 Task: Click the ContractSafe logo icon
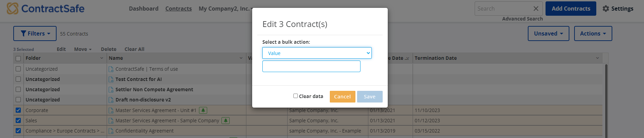[13, 9]
